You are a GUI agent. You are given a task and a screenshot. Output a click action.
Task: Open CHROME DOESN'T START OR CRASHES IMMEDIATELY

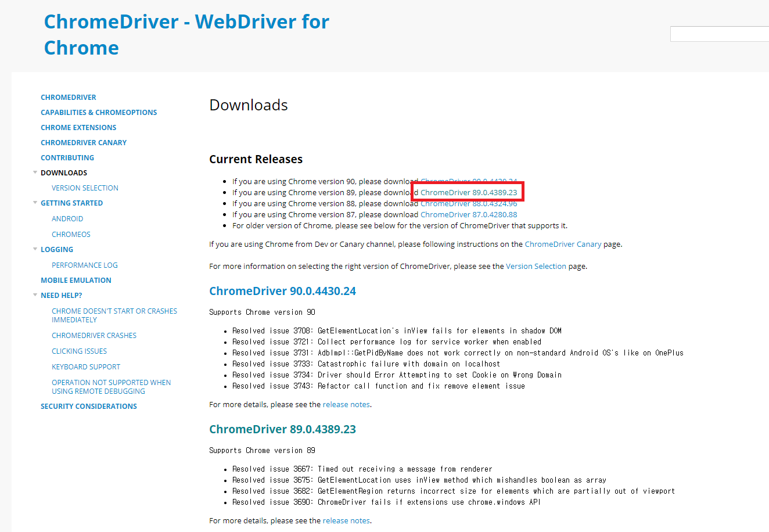point(114,315)
